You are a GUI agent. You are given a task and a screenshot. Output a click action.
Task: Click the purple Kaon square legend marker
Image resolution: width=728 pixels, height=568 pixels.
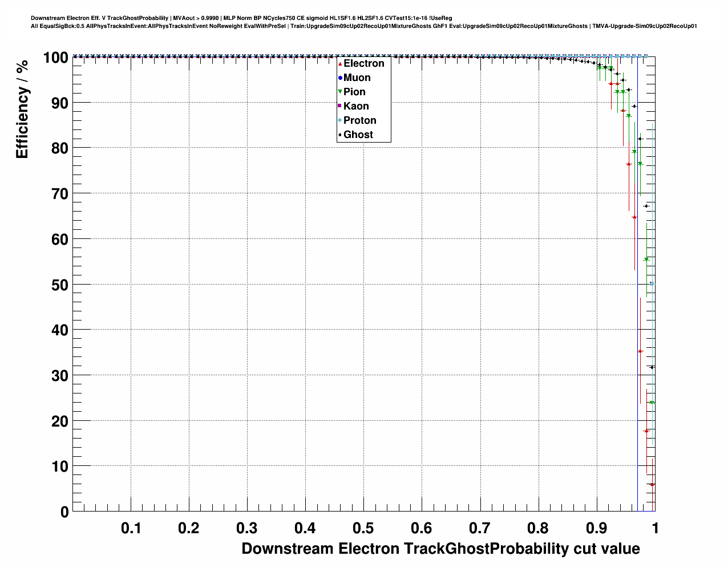[x=340, y=106]
